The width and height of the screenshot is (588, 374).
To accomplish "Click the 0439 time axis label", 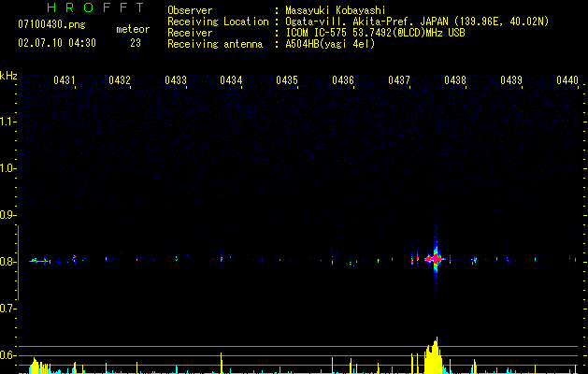I will 511,80.
